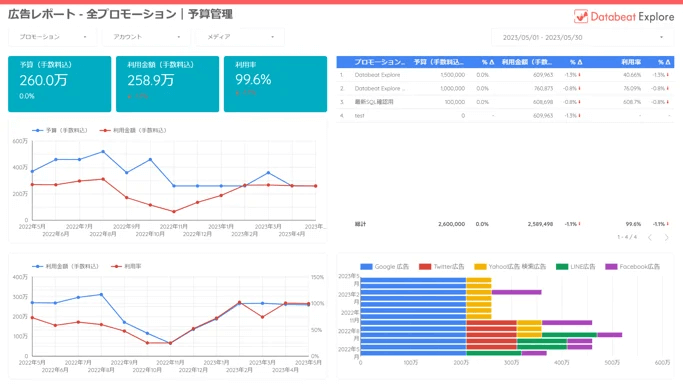Select the 予算（手数料込） scorecard showing 260.0万

click(x=60, y=84)
